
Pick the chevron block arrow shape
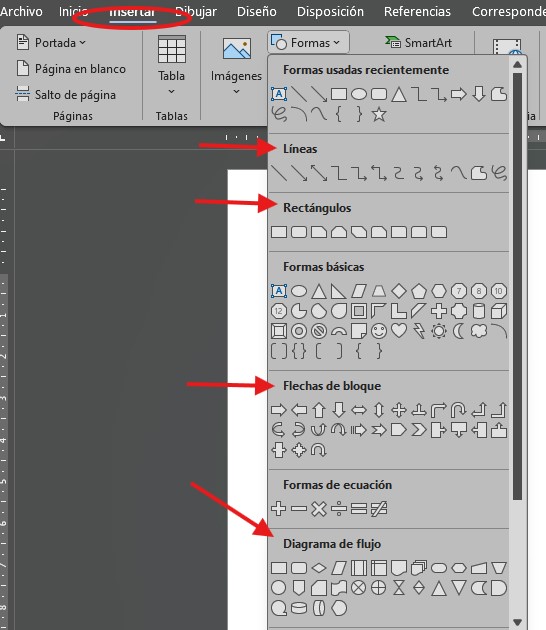419,430
